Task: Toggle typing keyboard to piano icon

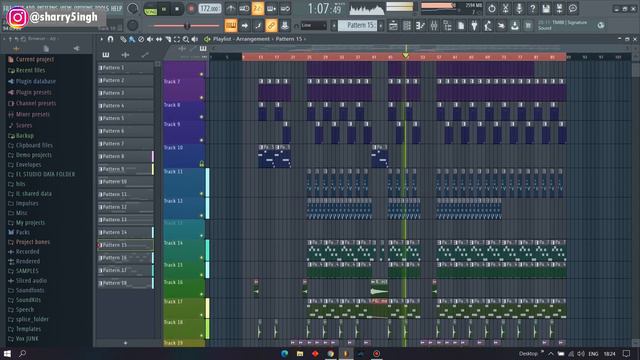Action: [x=231, y=26]
